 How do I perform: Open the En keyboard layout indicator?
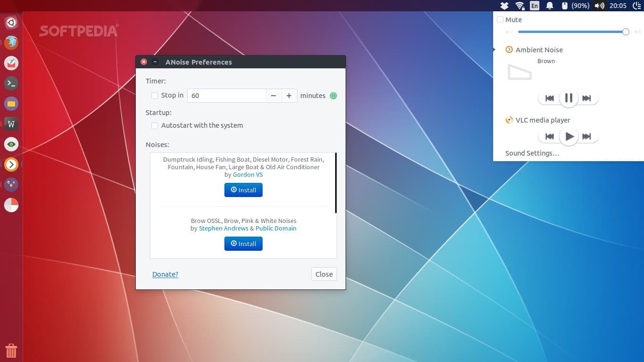point(534,6)
